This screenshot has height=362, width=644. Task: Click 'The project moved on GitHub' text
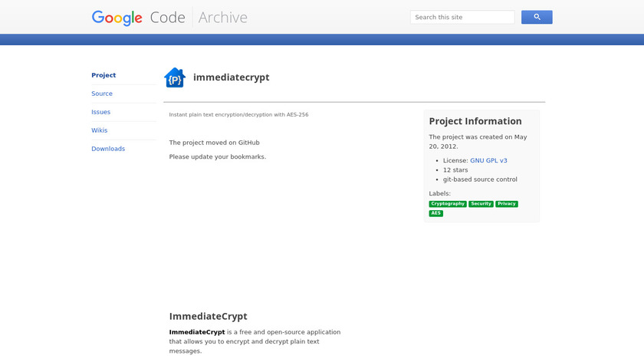[x=215, y=143]
